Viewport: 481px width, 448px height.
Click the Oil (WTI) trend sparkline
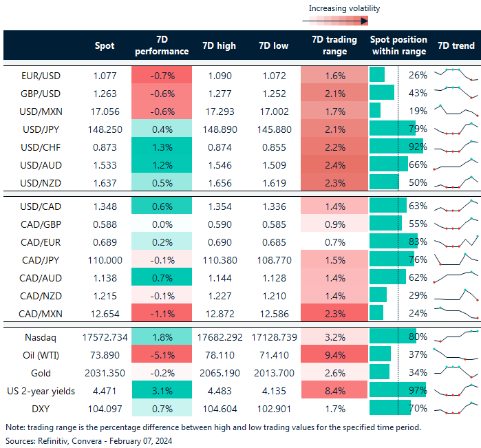click(454, 354)
